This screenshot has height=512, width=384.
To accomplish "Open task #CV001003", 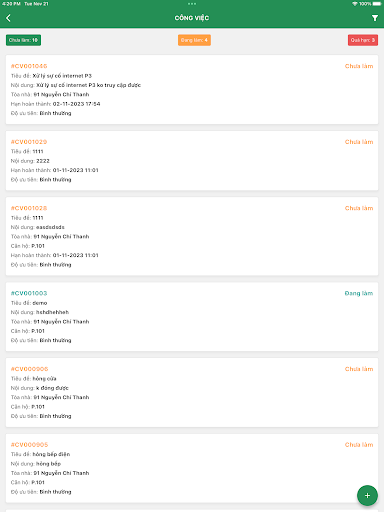I will point(192,317).
